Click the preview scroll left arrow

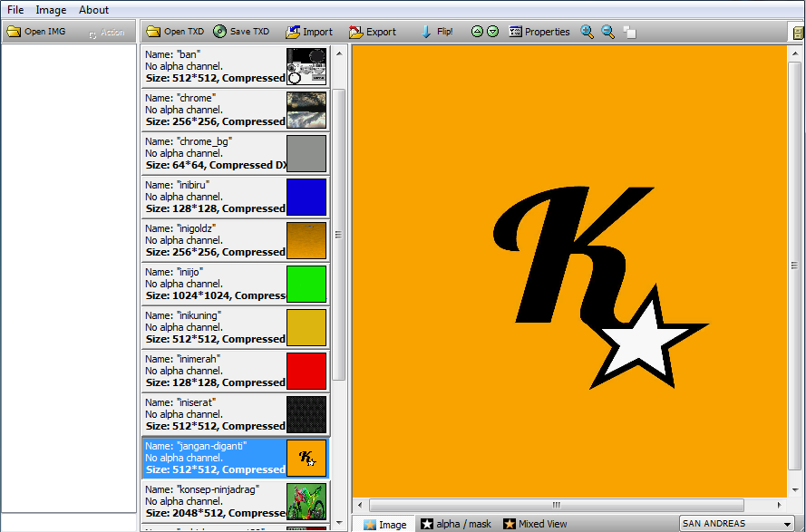pos(360,506)
